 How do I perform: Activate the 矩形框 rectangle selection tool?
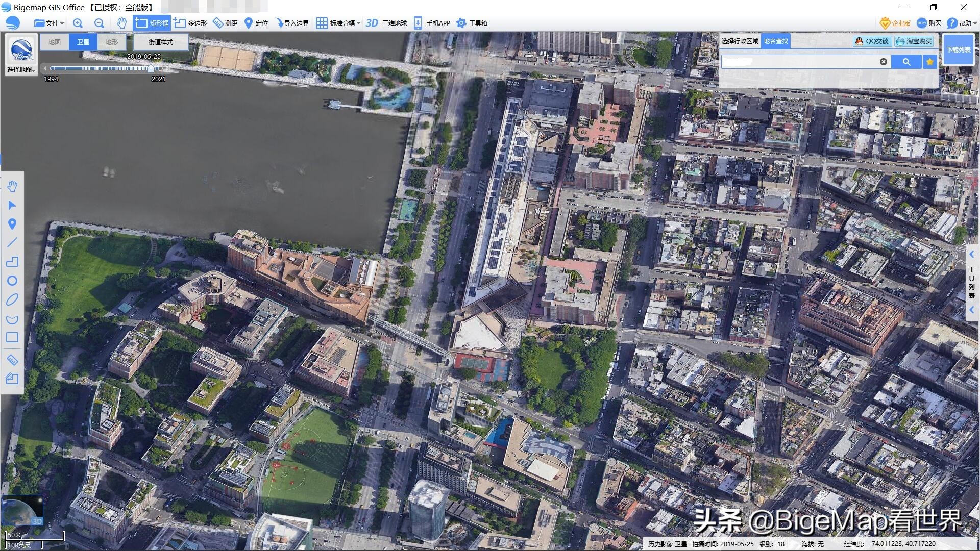(x=152, y=23)
